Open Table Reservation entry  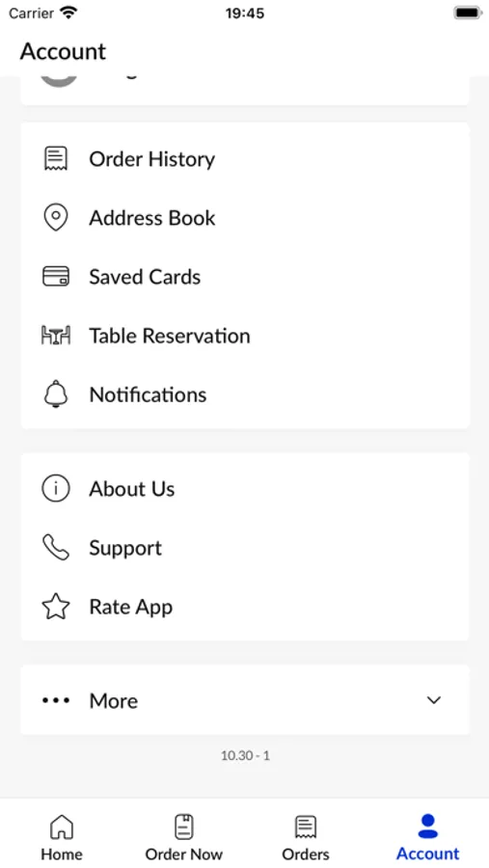click(x=245, y=336)
